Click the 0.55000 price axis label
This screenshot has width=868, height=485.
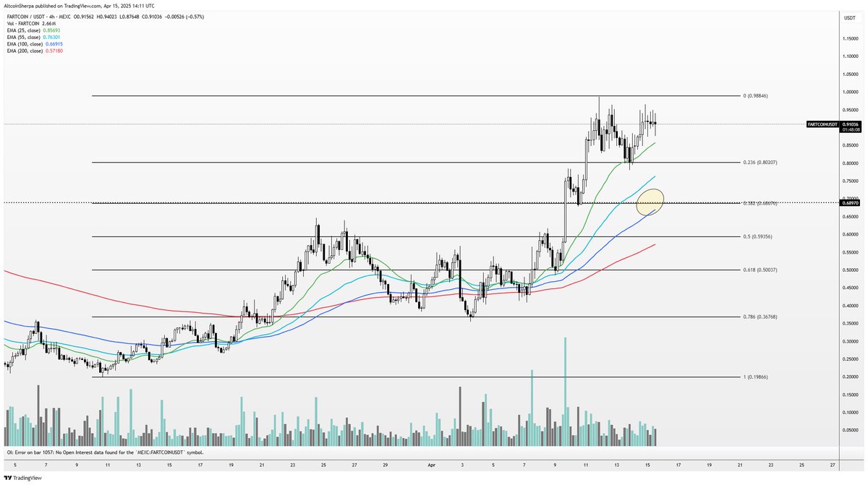[x=851, y=252]
